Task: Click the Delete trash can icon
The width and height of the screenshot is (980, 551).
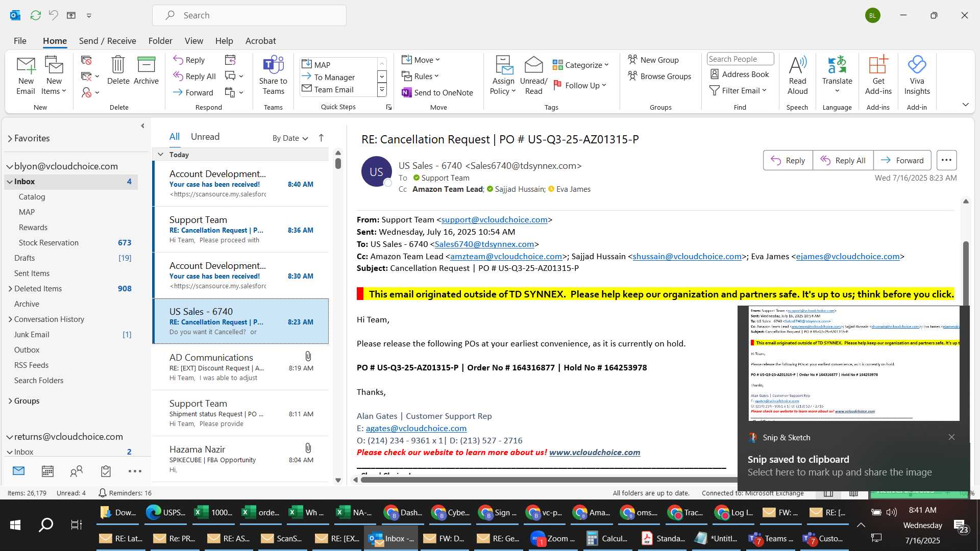Action: (118, 70)
